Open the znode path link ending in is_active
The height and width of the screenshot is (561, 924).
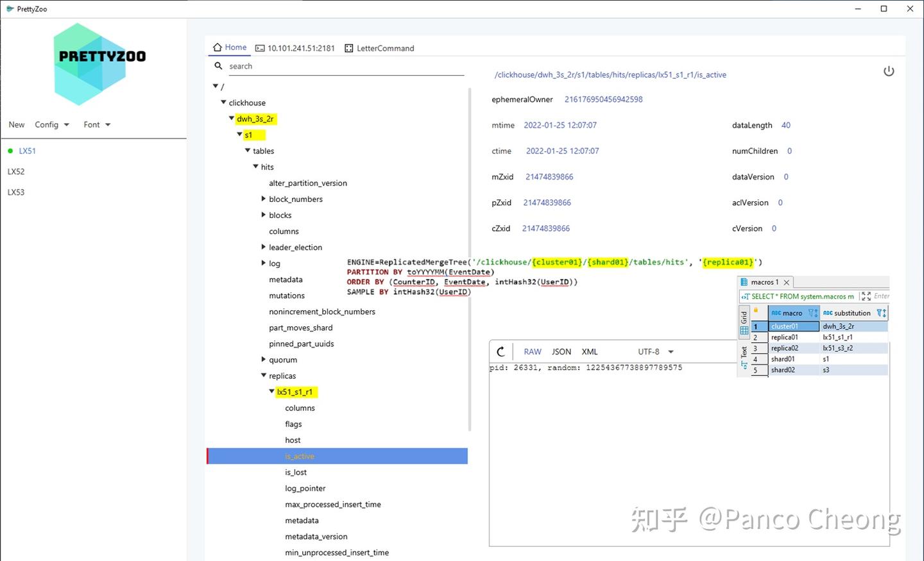tap(610, 74)
